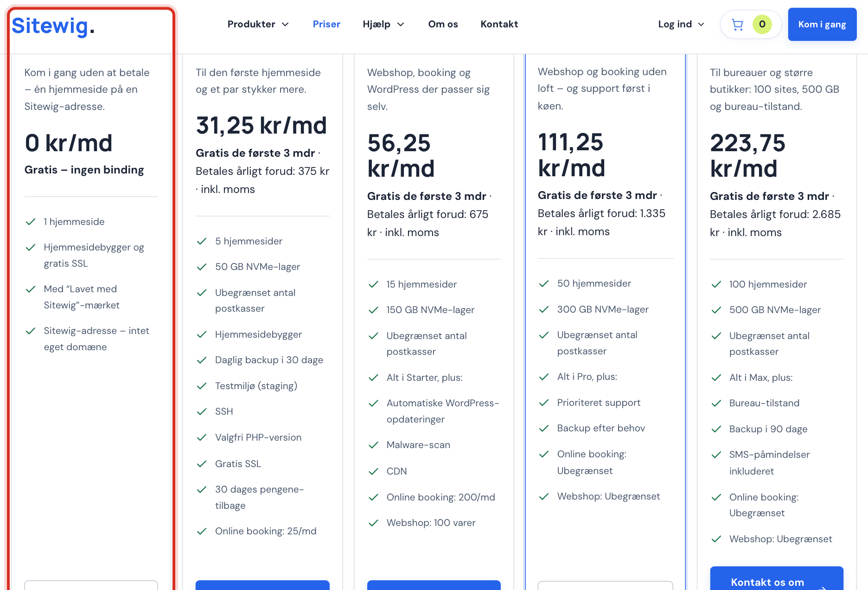Click checkmark beside Webshop: 100 varer

tap(373, 523)
